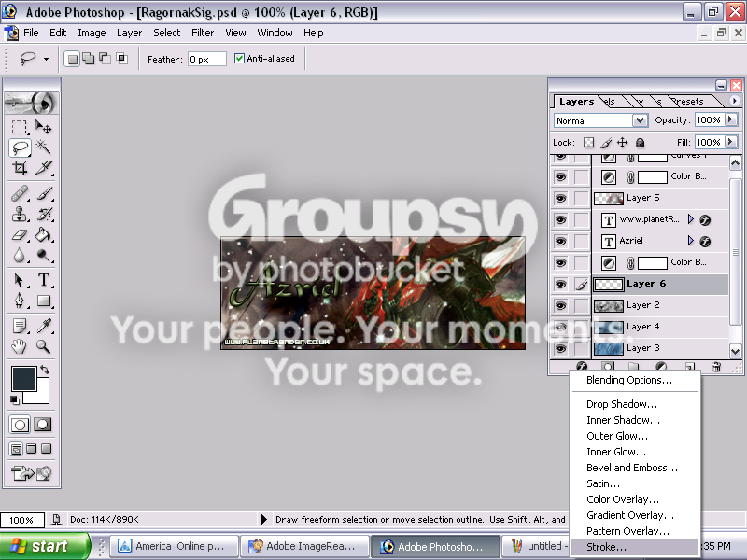Select the Pen tool
This screenshot has width=747, height=560.
point(20,301)
